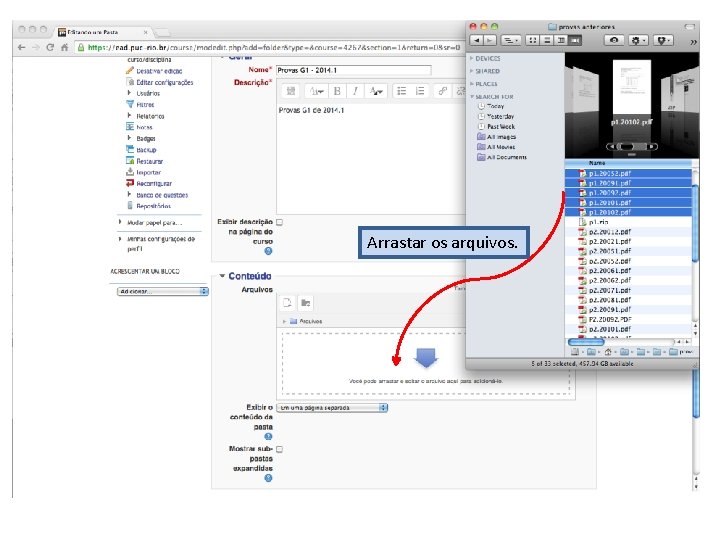Open the Exibir o conteúdo da pasta dropdown
The height and width of the screenshot is (540, 720).
tap(332, 408)
